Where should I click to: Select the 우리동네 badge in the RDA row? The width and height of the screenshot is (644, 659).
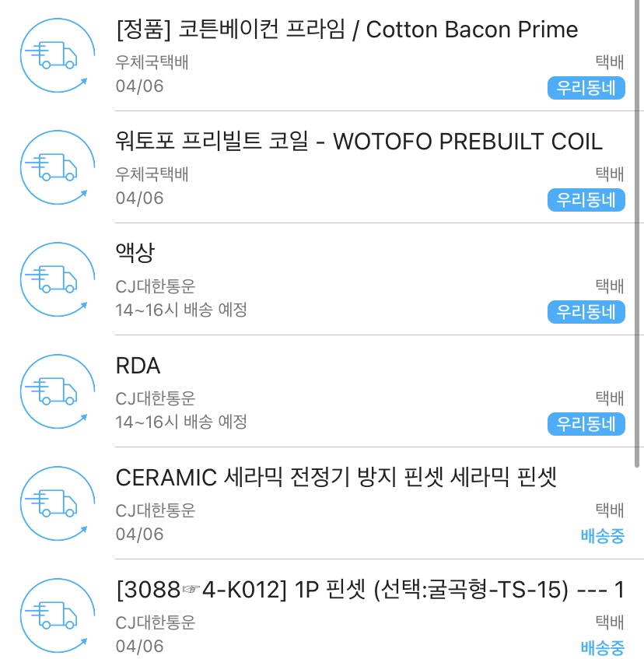pyautogui.click(x=586, y=424)
